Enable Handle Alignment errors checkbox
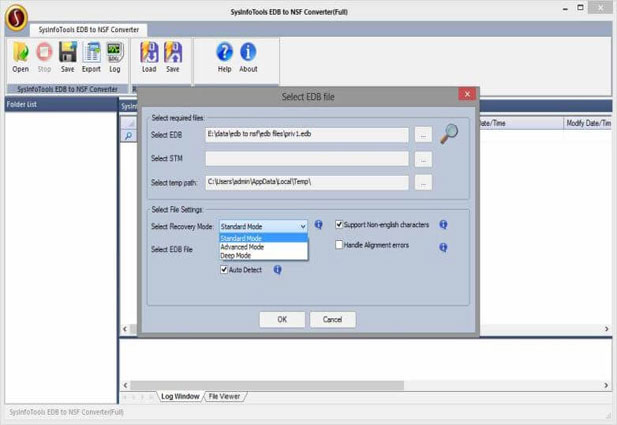The image size is (617, 425). [339, 245]
